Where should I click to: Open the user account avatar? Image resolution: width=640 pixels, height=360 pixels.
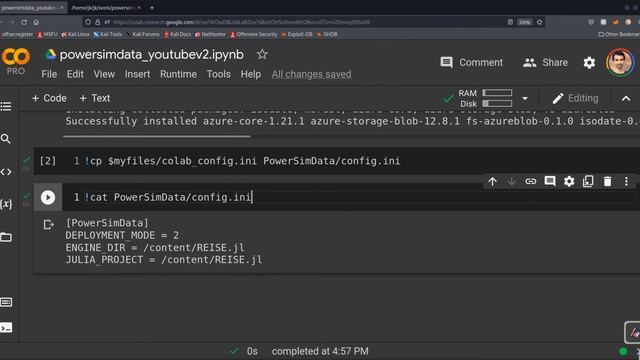coord(620,62)
